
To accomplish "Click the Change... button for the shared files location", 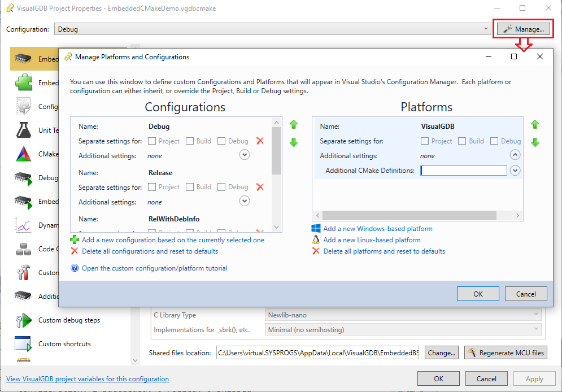I will point(442,352).
